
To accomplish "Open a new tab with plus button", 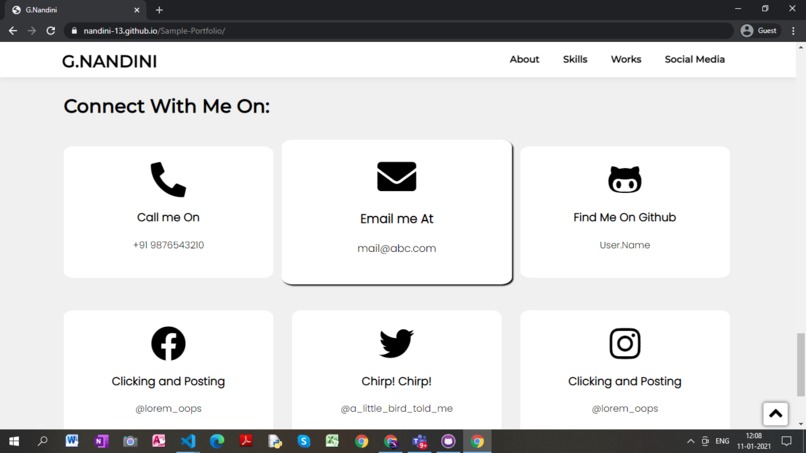I will point(159,10).
